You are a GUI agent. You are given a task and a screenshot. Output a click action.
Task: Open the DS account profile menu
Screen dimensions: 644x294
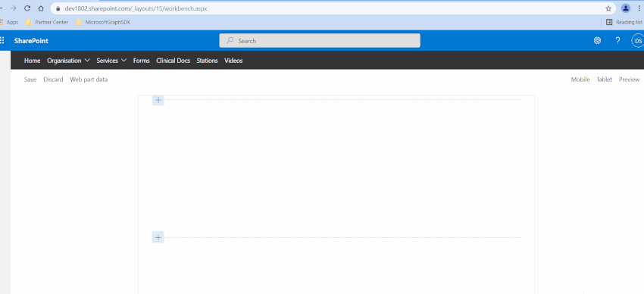click(x=638, y=41)
